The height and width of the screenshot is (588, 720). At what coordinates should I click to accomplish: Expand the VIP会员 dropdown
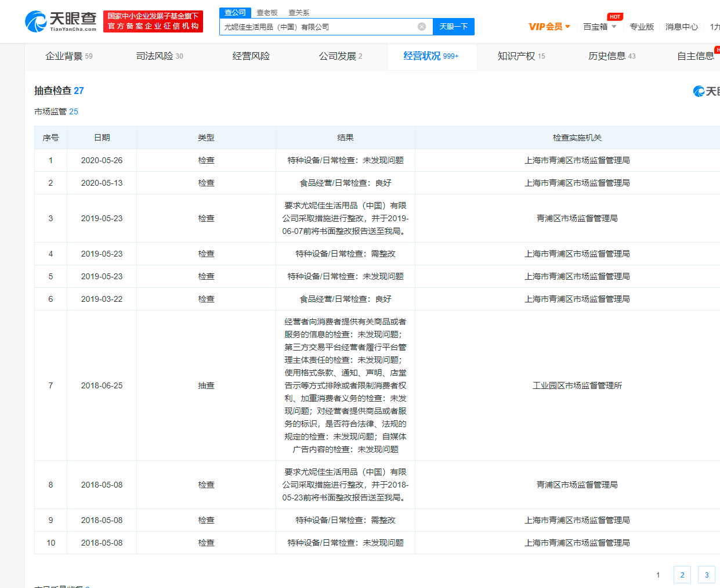pos(549,27)
